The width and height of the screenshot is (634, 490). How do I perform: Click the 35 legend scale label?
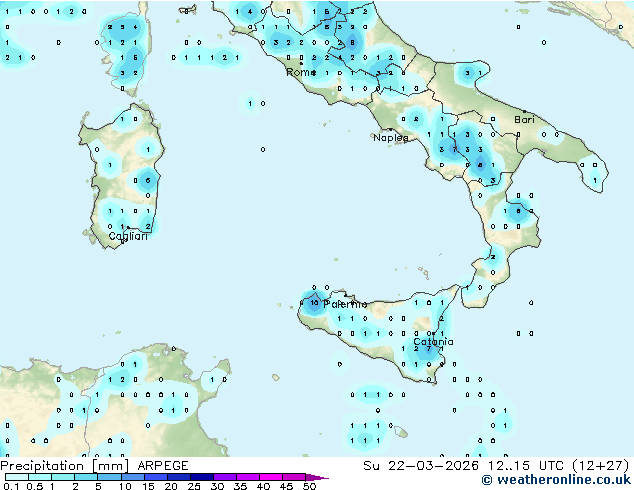point(240,486)
